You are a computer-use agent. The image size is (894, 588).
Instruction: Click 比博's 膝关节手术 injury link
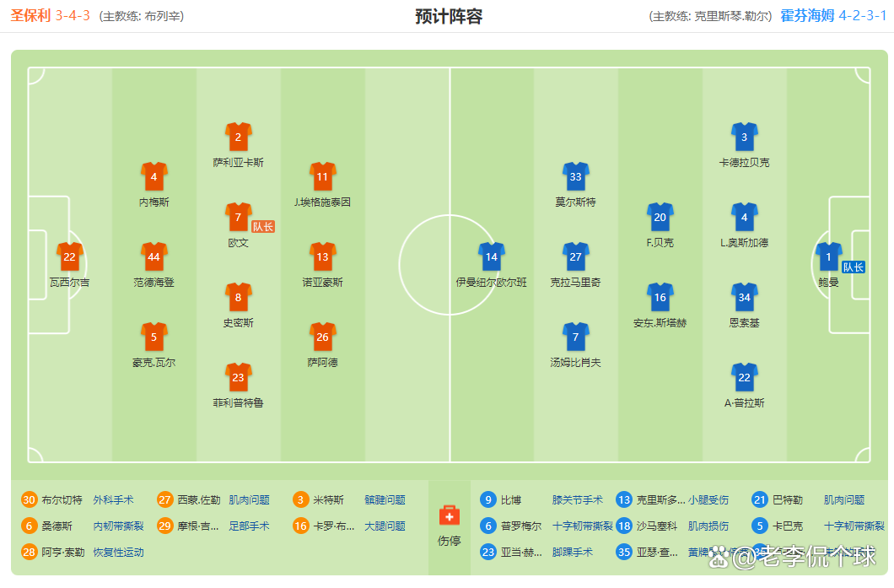577,499
